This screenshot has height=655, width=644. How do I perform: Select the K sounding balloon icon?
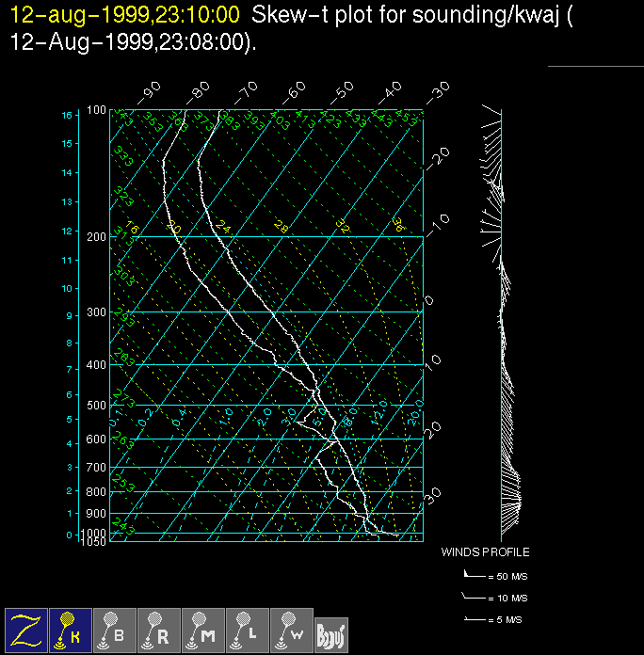tap(71, 631)
